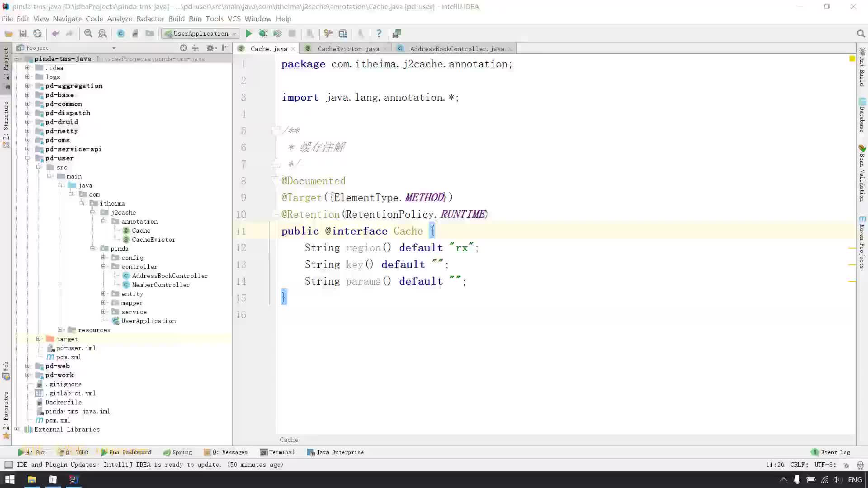868x488 pixels.
Task: Click Collapse All icon in Project panel
Action: pos(195,48)
